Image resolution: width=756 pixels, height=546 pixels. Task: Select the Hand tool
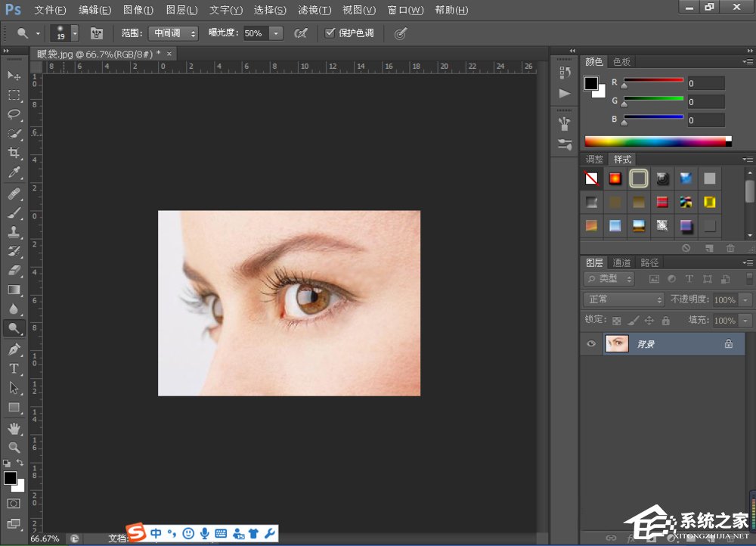(14, 429)
